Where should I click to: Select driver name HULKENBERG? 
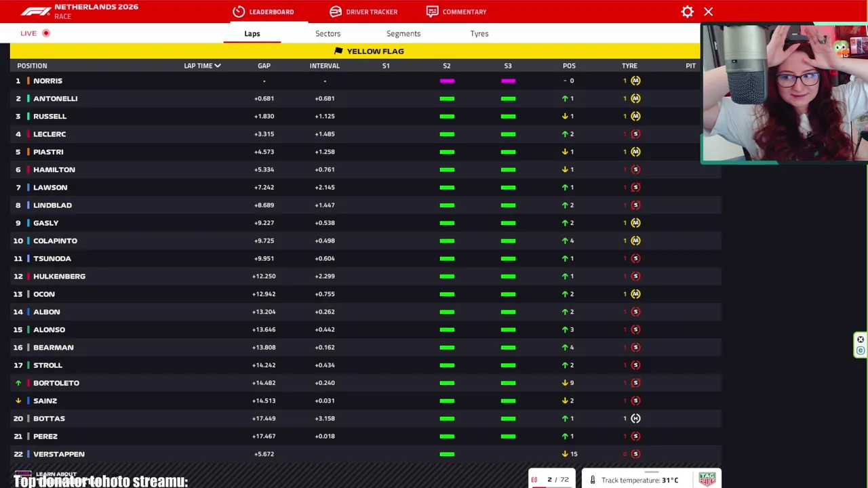59,277
